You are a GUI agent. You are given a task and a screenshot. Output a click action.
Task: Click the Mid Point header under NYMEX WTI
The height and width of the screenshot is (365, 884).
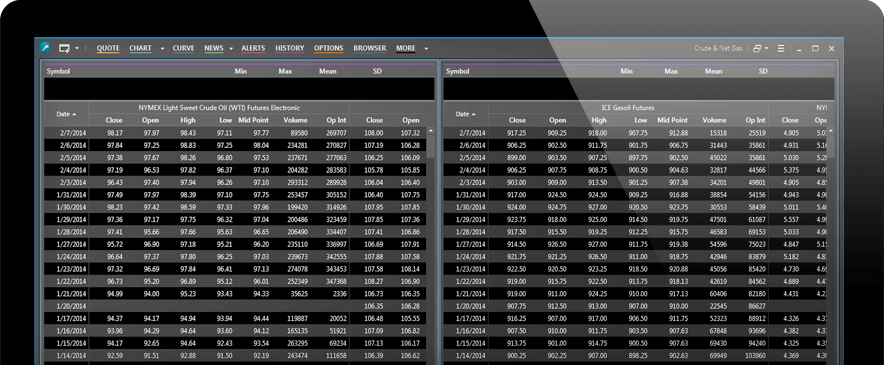253,120
